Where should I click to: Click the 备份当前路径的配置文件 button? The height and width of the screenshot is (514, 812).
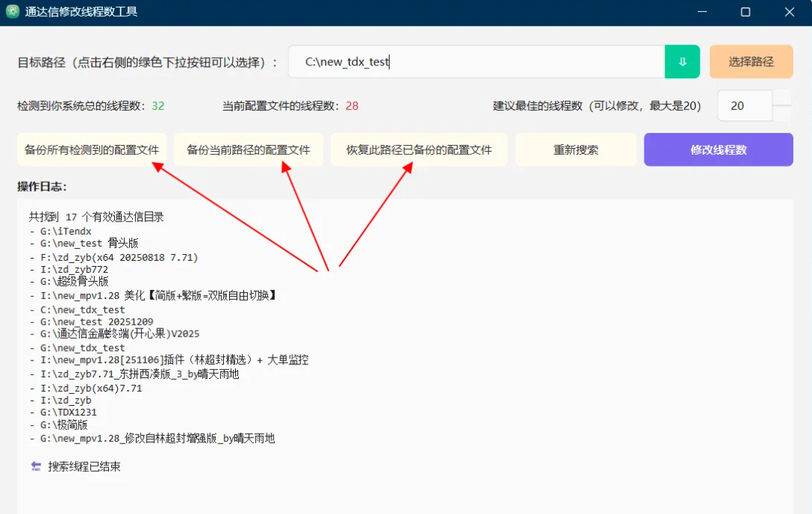[248, 149]
